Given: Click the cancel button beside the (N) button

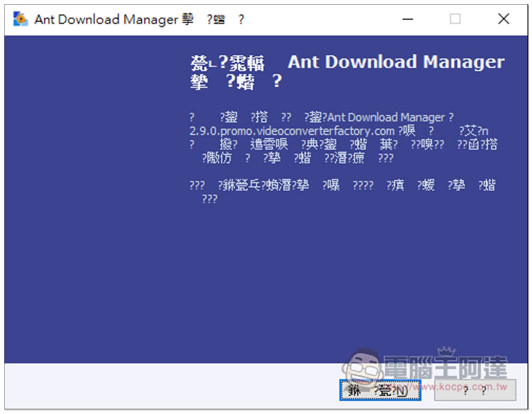Looking at the screenshot, I should 475,390.
